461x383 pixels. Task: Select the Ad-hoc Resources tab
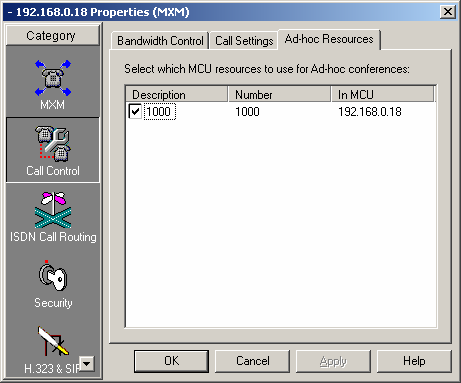pyautogui.click(x=329, y=39)
